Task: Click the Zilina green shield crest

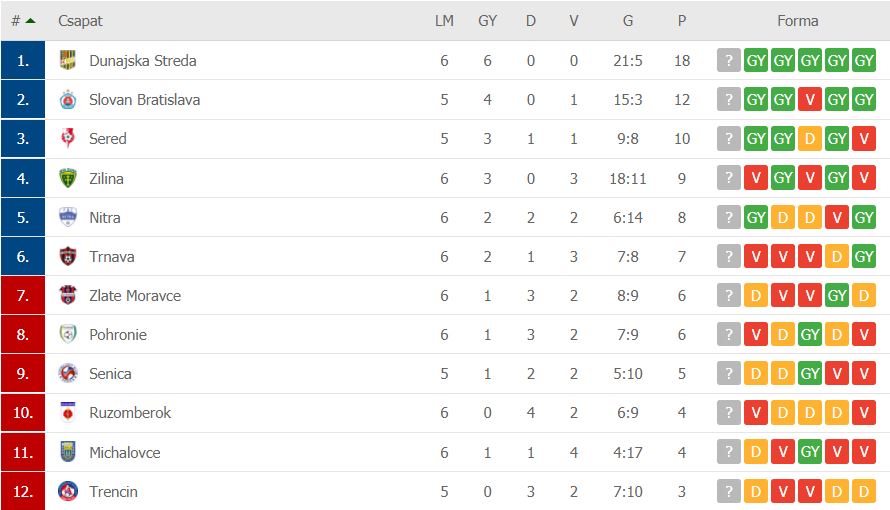Action: click(x=68, y=178)
